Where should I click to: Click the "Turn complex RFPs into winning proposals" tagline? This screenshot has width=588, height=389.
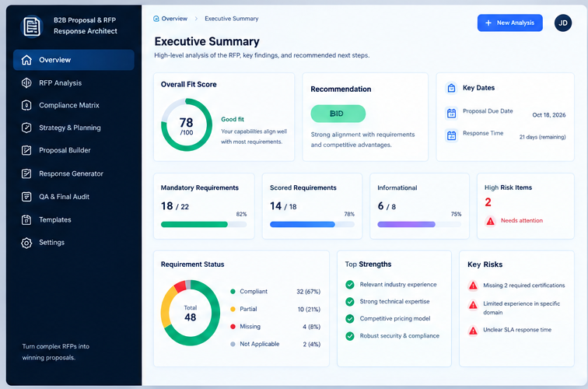point(55,352)
